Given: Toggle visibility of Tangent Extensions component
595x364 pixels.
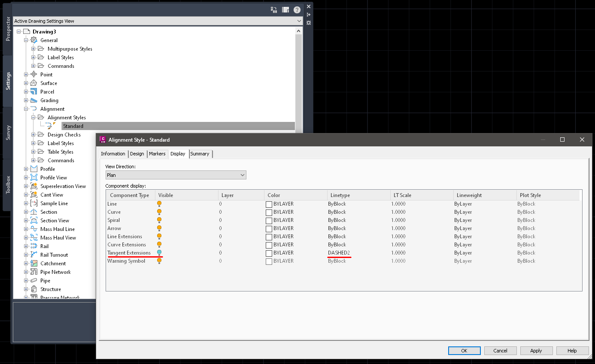Looking at the screenshot, I should coord(159,252).
